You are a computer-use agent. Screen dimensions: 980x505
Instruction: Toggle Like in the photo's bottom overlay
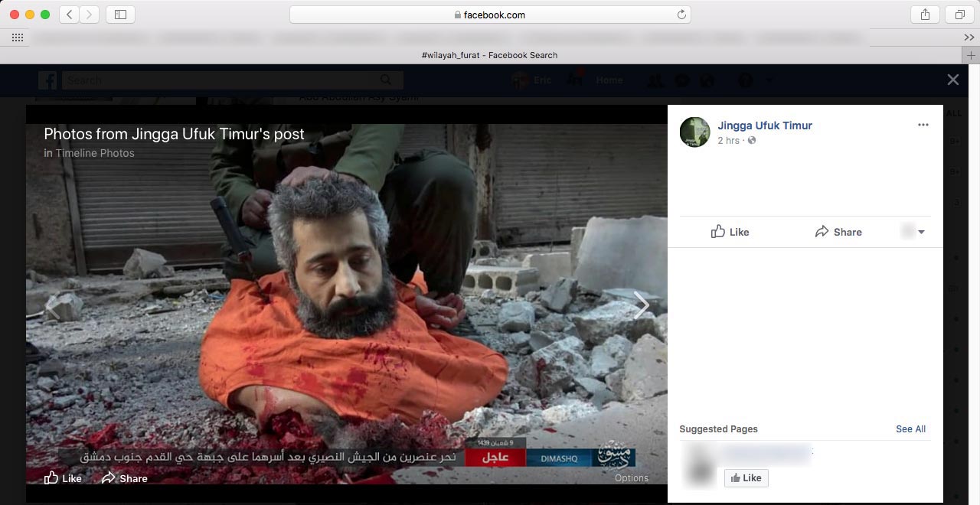tap(63, 478)
